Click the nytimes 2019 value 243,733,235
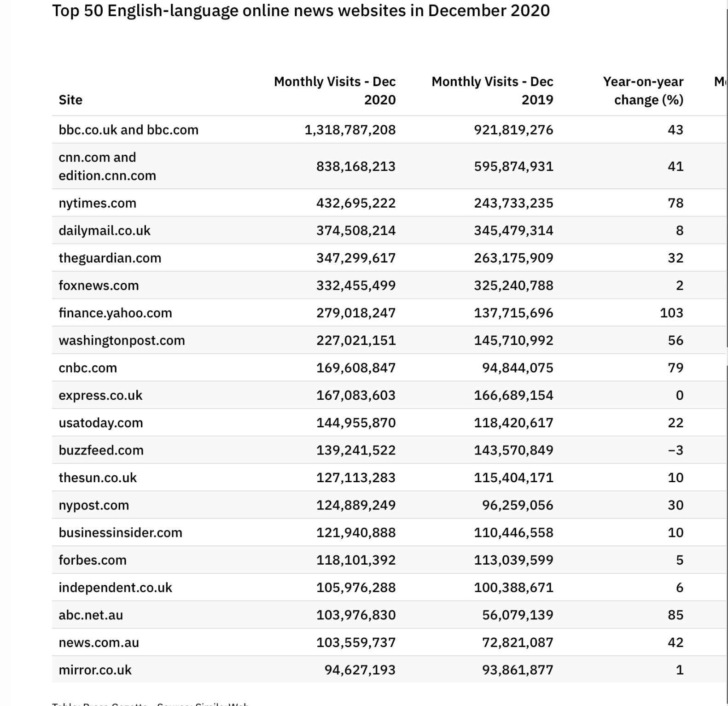This screenshot has width=728, height=706. [x=514, y=203]
